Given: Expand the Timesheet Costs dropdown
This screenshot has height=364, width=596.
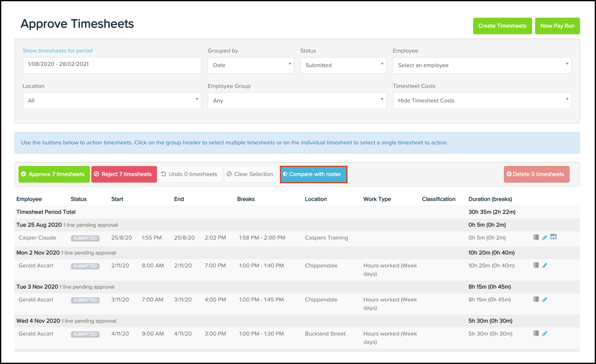Looking at the screenshot, I should [482, 101].
